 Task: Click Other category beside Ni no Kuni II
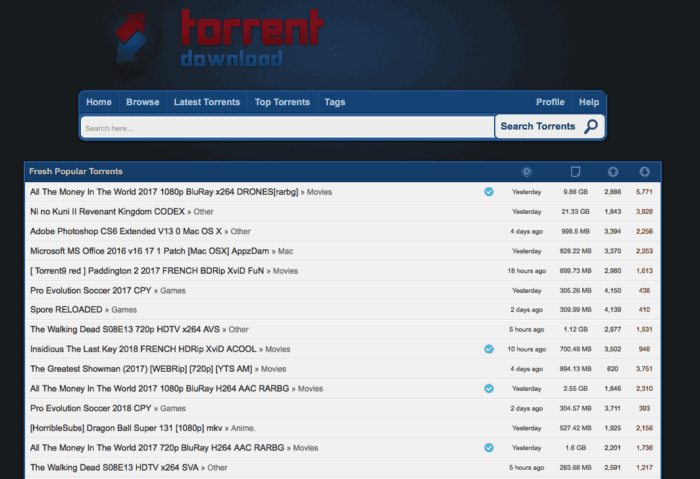coord(203,212)
